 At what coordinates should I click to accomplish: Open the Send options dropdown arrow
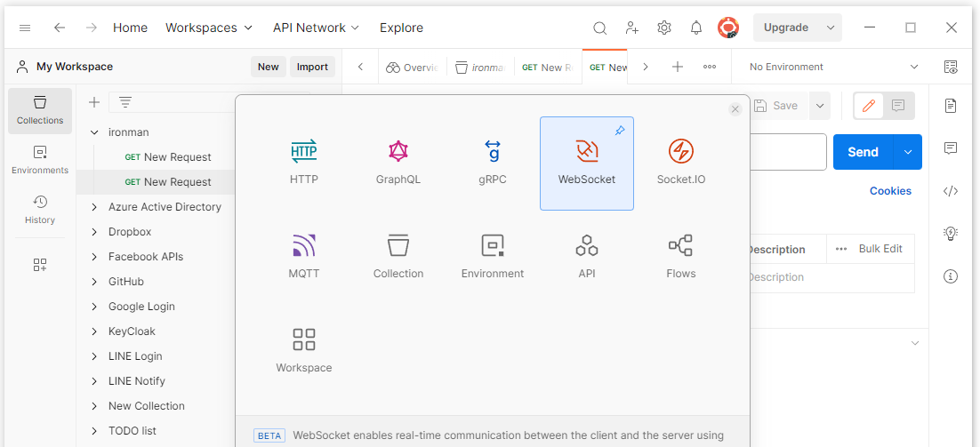(x=908, y=152)
